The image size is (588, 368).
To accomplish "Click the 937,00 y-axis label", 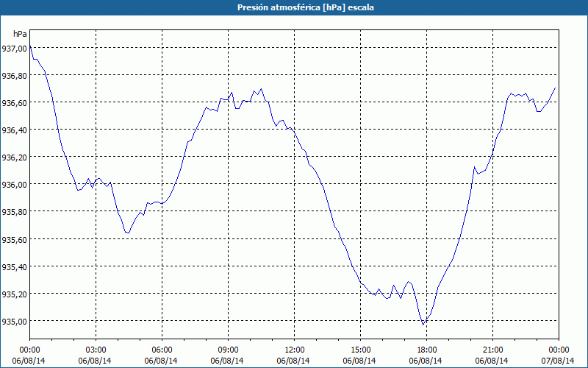I will pos(14,48).
